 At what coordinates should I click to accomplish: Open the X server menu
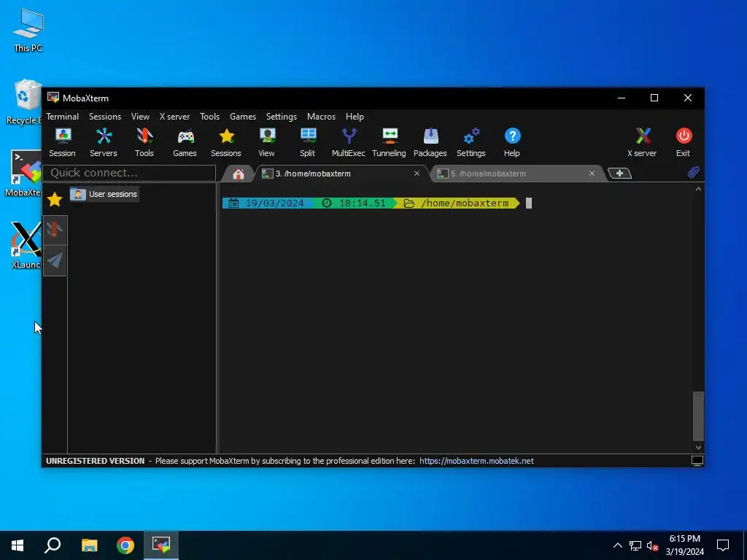[x=174, y=117]
